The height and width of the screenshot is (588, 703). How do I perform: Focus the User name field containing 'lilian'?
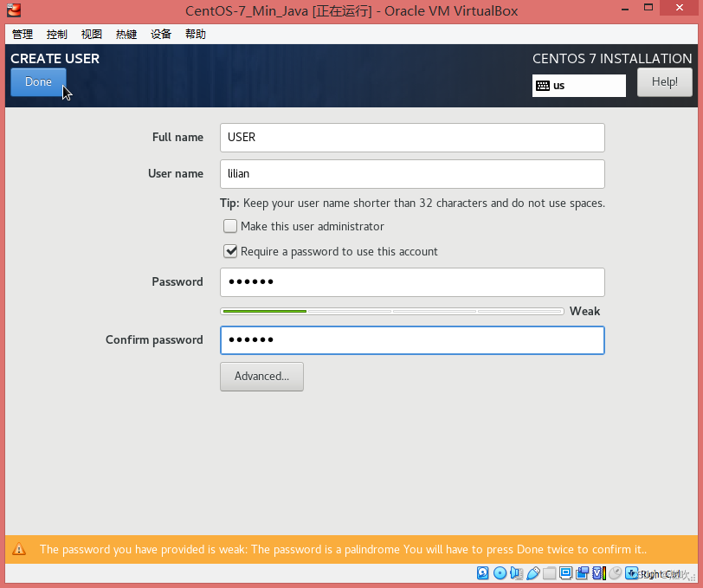(x=412, y=173)
